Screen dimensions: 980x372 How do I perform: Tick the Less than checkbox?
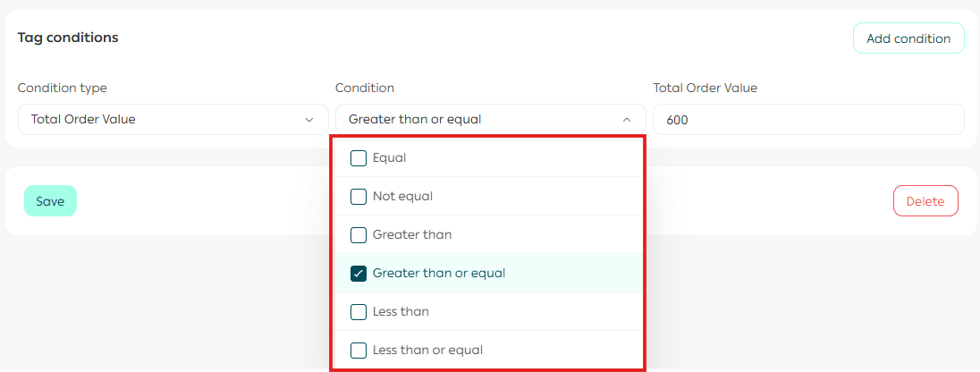tap(359, 312)
